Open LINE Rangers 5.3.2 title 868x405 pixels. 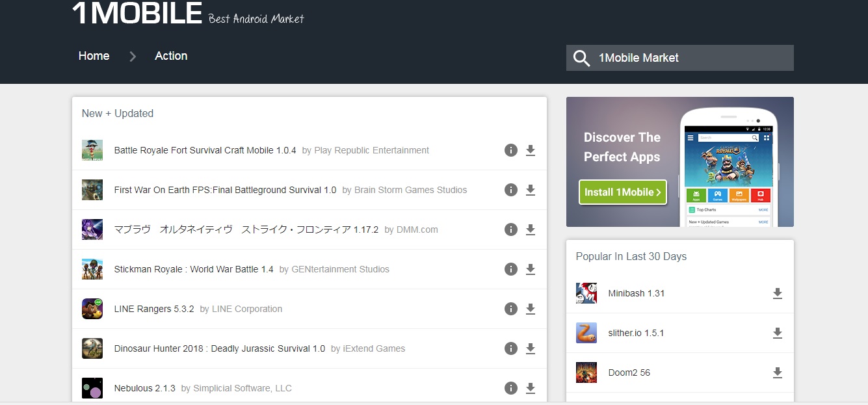(154, 309)
